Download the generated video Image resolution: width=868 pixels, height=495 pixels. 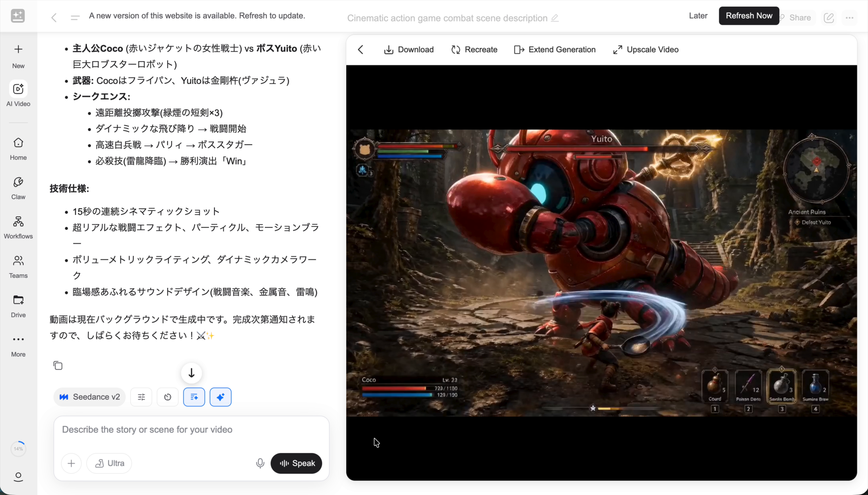[408, 49]
